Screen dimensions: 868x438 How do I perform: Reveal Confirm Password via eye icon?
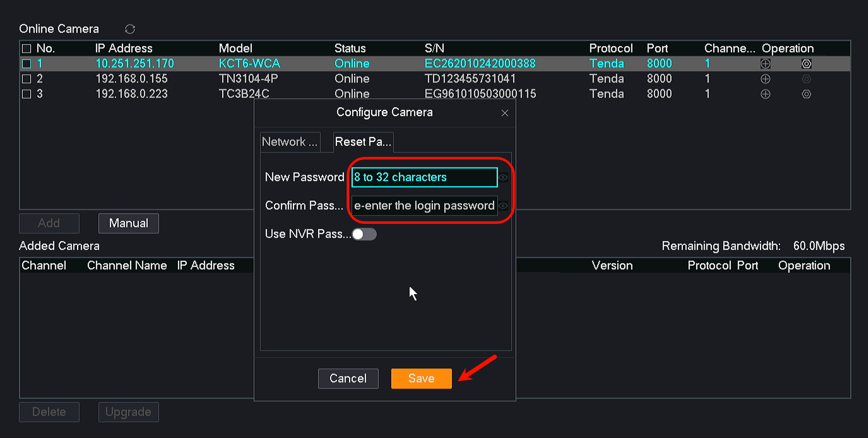click(x=503, y=206)
